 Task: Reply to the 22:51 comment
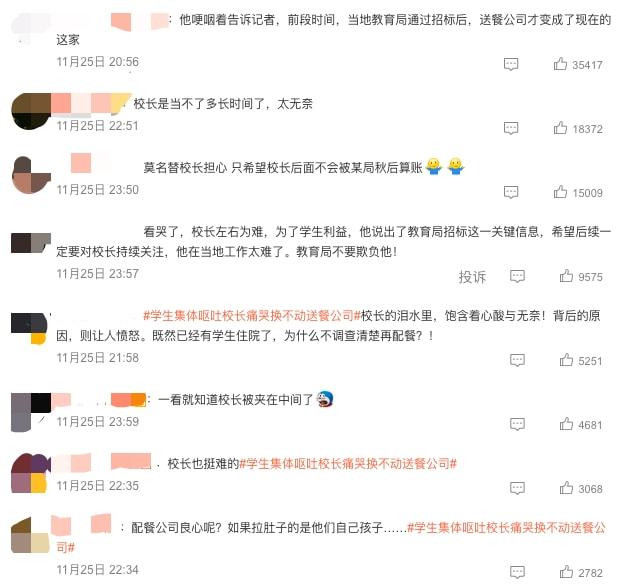click(x=511, y=129)
